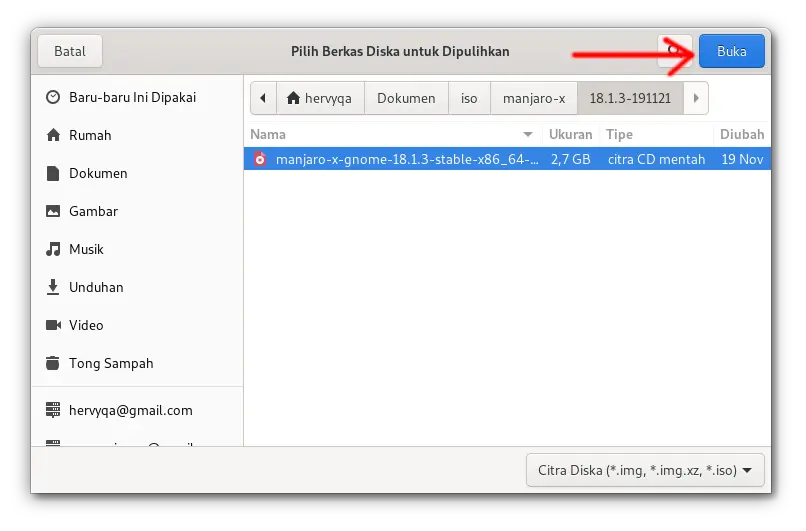The image size is (806, 531).
Task: Click path bar right scroll arrow
Action: 696,98
